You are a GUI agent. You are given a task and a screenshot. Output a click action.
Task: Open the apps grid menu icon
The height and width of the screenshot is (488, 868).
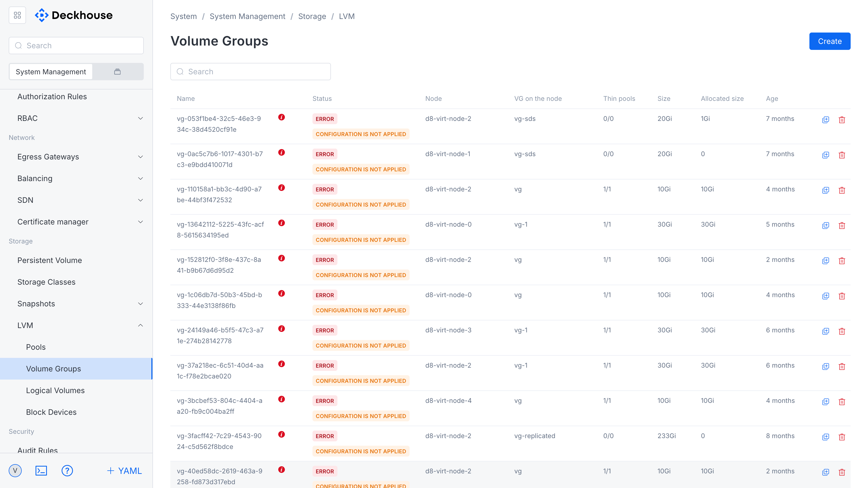(17, 15)
